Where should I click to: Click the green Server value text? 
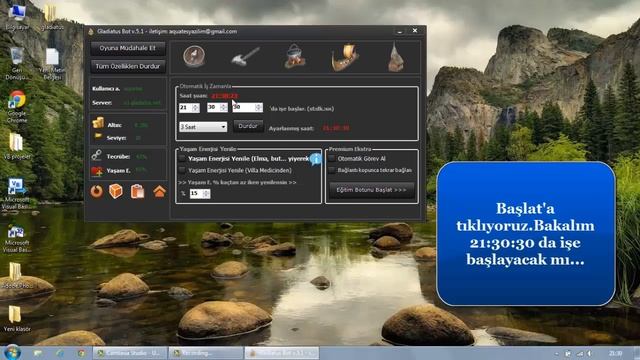[142, 103]
